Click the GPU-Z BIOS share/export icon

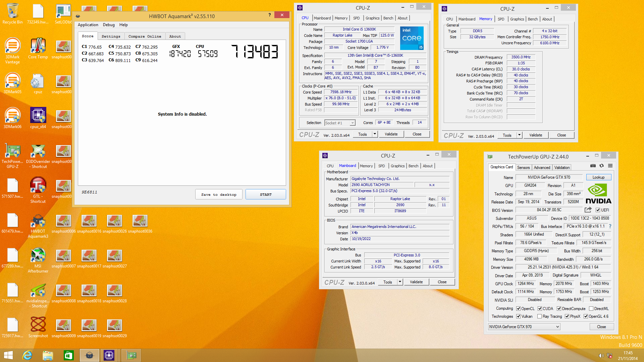(588, 210)
